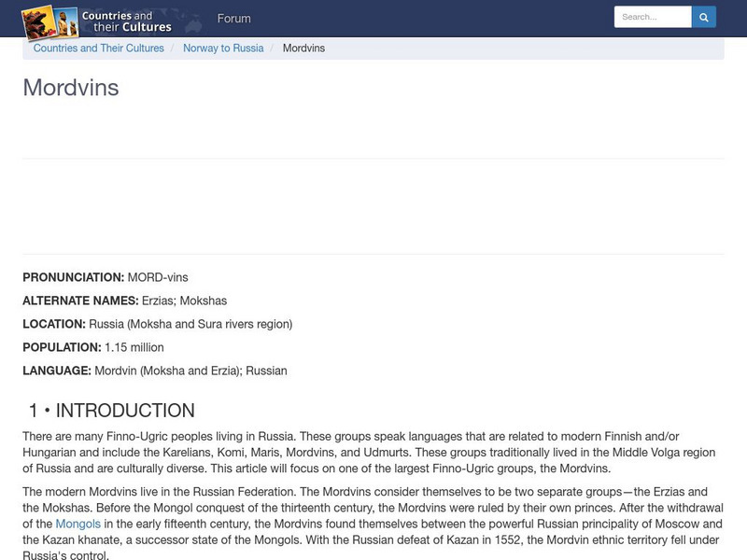Click the Mordvins page heading
This screenshot has width=747, height=560.
tap(71, 88)
